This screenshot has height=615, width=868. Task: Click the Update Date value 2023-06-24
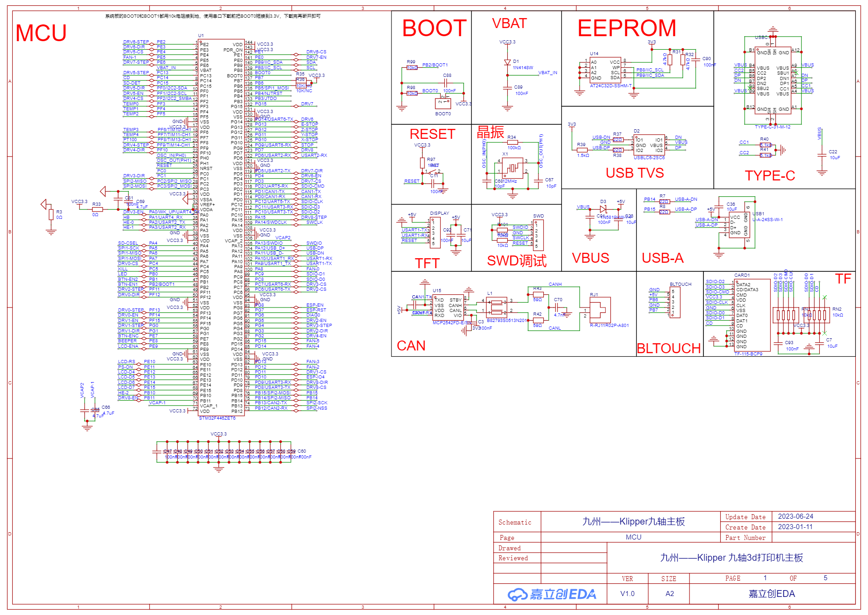click(796, 516)
